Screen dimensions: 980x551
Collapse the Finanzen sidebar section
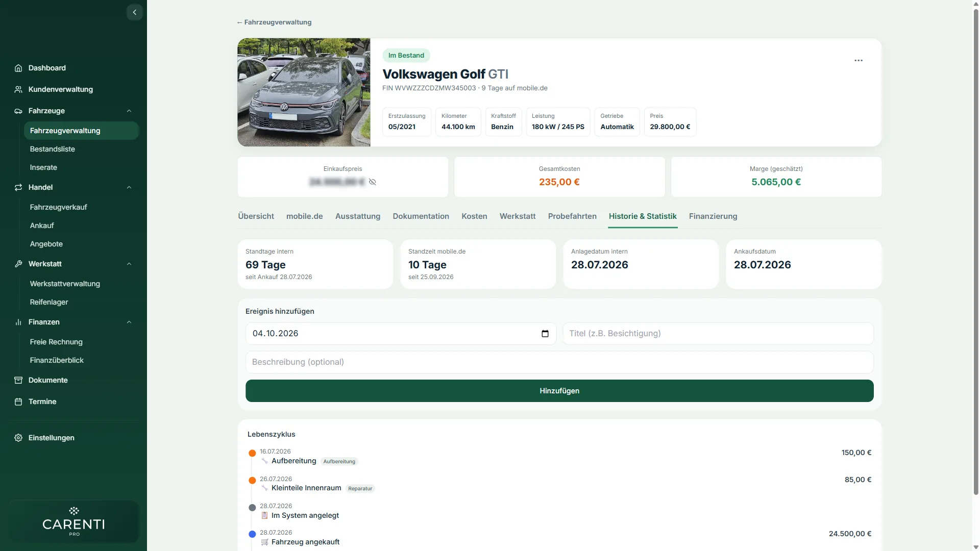tap(129, 322)
